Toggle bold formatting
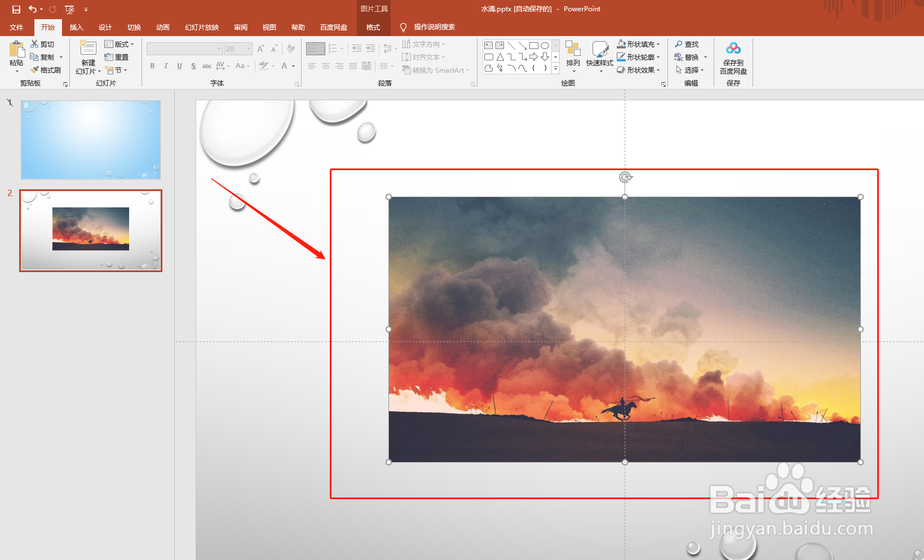Screen dimensions: 924x560 click(x=152, y=66)
